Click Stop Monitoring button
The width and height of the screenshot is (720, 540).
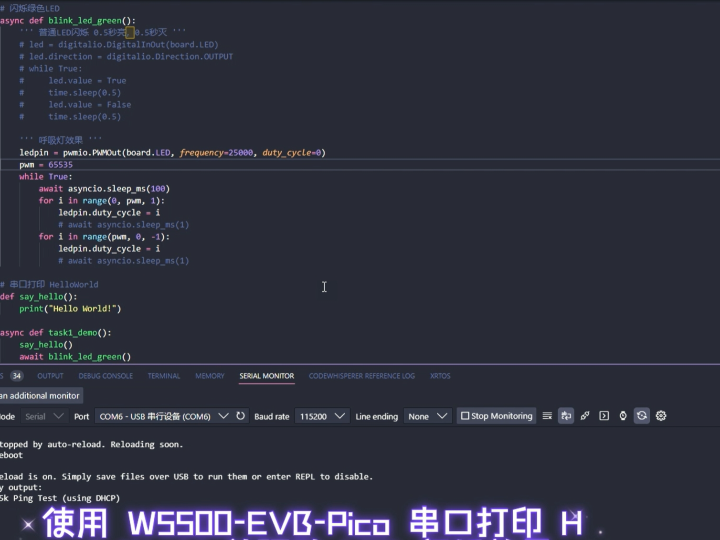point(496,416)
